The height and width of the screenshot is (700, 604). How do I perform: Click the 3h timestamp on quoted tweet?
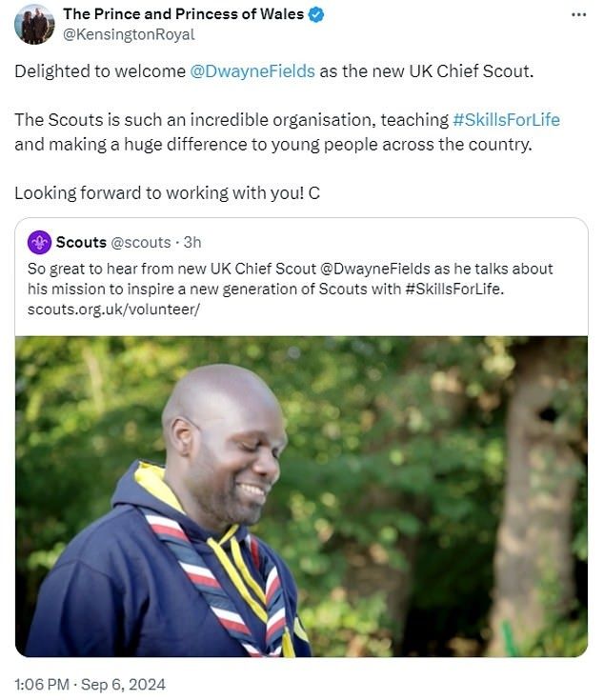click(192, 242)
